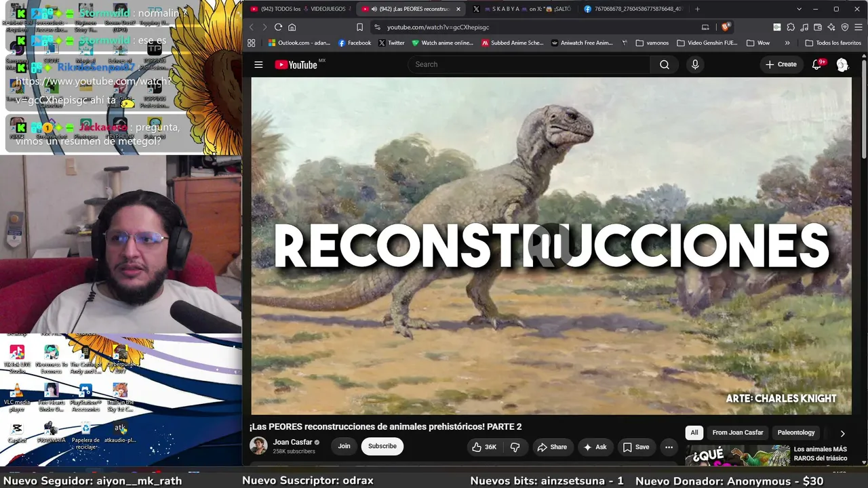Switch to the 767068678 Facebook tab
868x488 pixels.
pyautogui.click(x=633, y=9)
